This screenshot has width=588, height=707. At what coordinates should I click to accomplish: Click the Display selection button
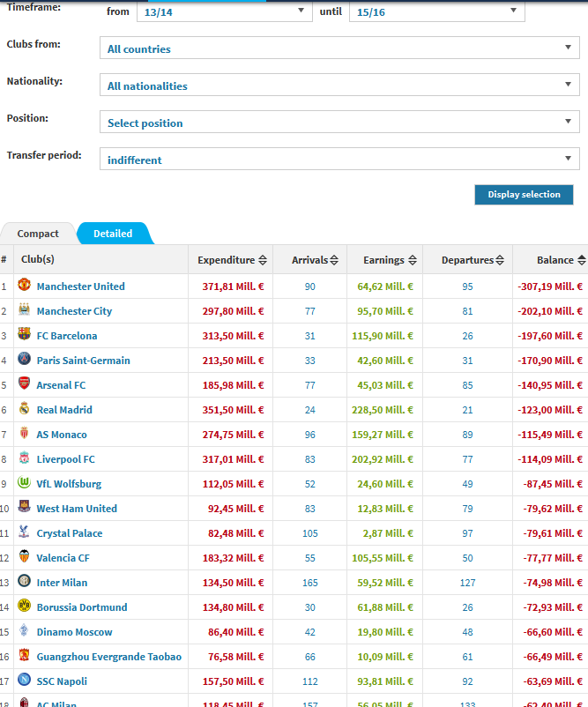pyautogui.click(x=524, y=194)
